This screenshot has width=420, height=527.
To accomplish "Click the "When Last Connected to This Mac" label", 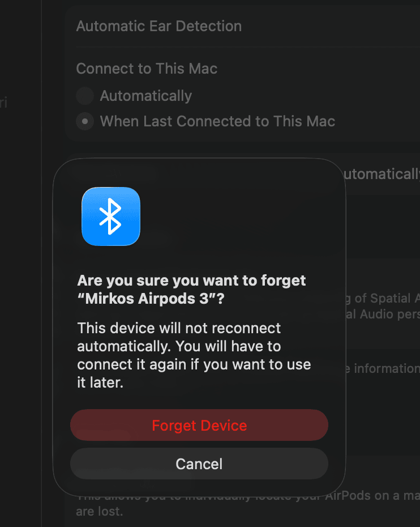I will (217, 121).
